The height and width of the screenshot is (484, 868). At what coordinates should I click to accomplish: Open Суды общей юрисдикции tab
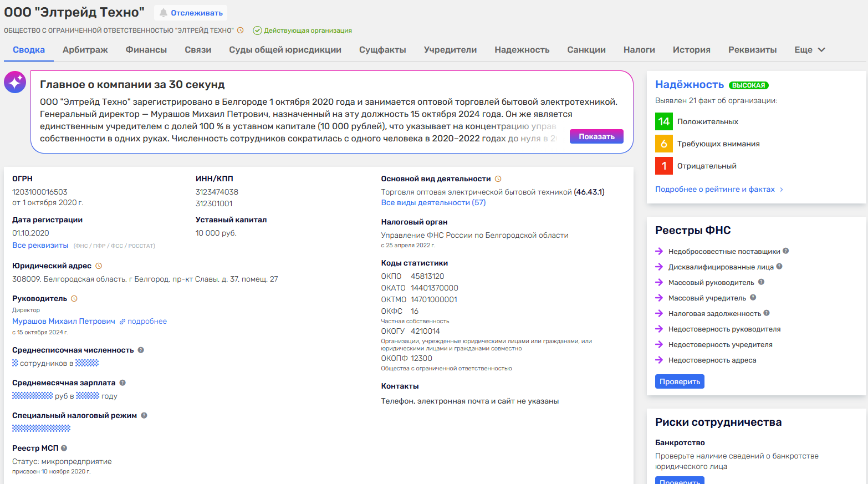(x=285, y=49)
